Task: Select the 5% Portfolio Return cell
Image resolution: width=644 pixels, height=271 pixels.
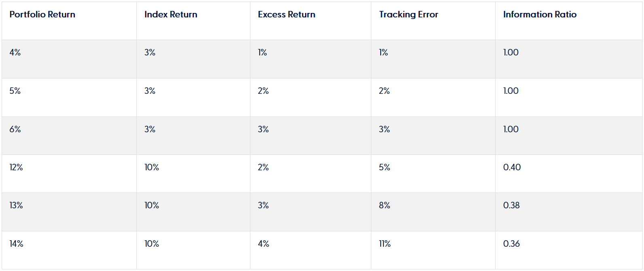Action: [x=15, y=91]
